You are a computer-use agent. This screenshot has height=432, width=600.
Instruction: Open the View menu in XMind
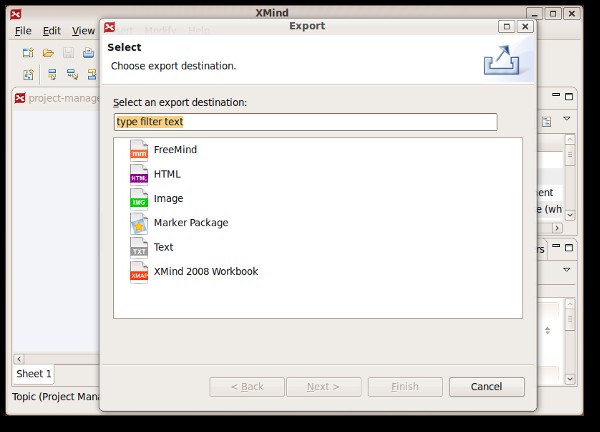click(83, 31)
